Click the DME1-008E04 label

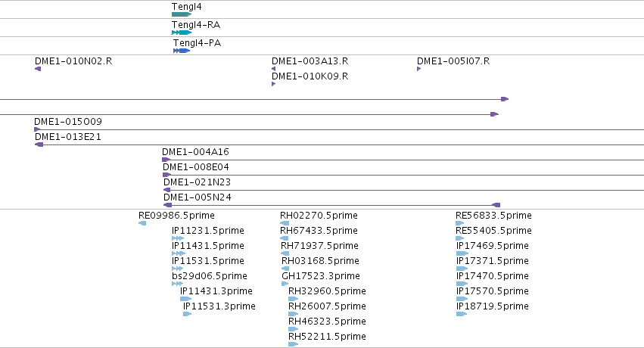coord(196,167)
